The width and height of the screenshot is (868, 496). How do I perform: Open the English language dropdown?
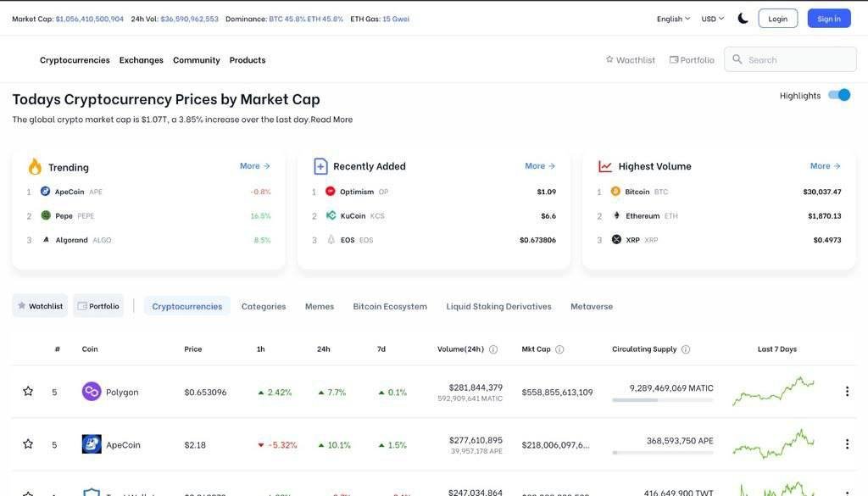673,19
